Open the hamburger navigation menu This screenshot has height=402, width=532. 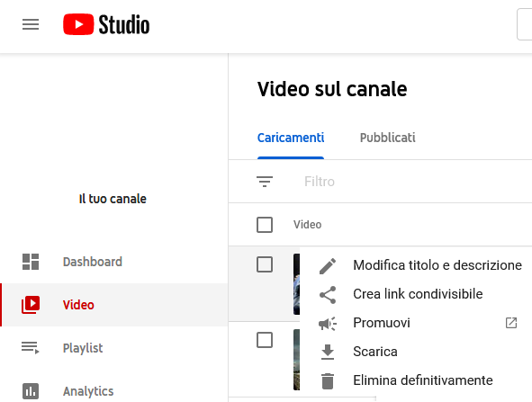point(31,24)
